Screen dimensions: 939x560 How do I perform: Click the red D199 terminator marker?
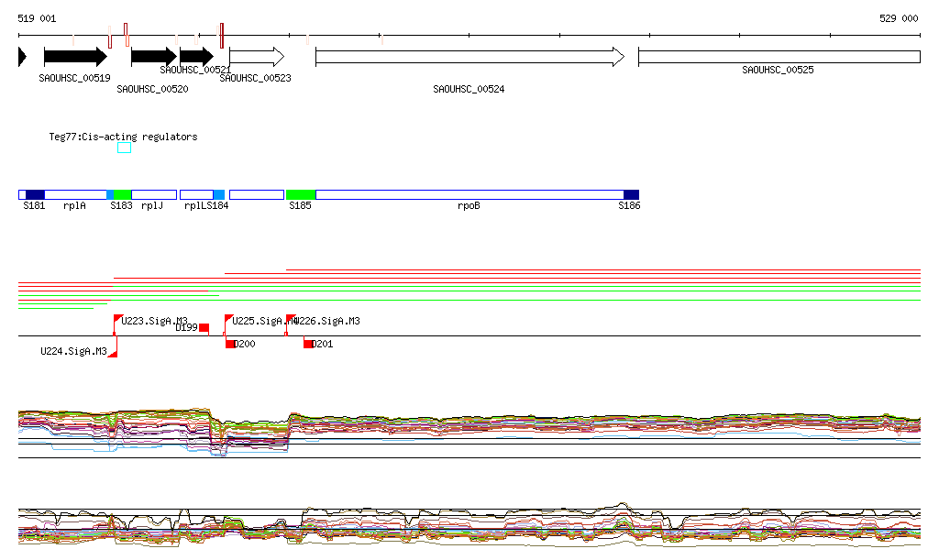point(204,328)
